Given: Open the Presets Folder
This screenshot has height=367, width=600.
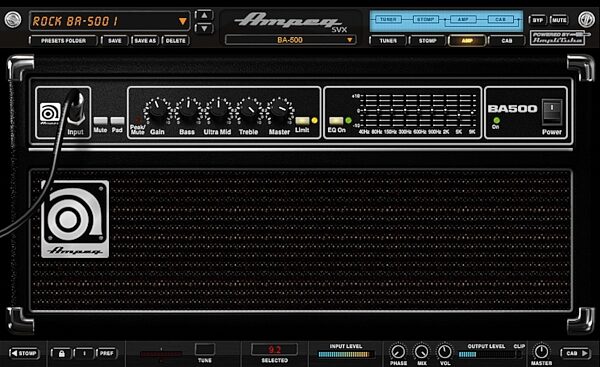Looking at the screenshot, I should click(x=63, y=41).
